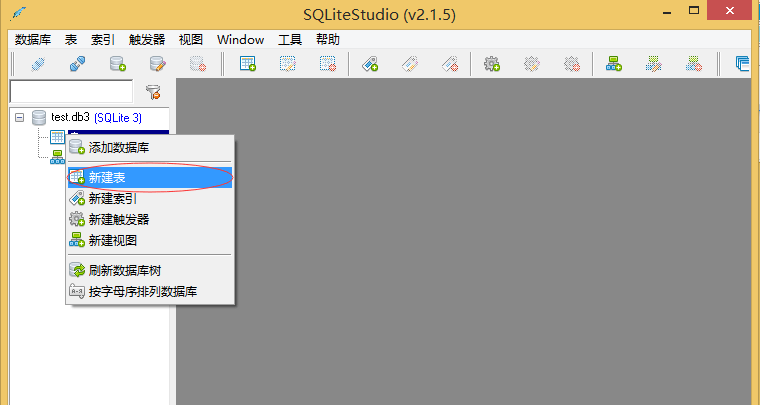Viewport: 760px width, 405px height.
Task: Click the tables grid icon in tree
Action: [57, 137]
